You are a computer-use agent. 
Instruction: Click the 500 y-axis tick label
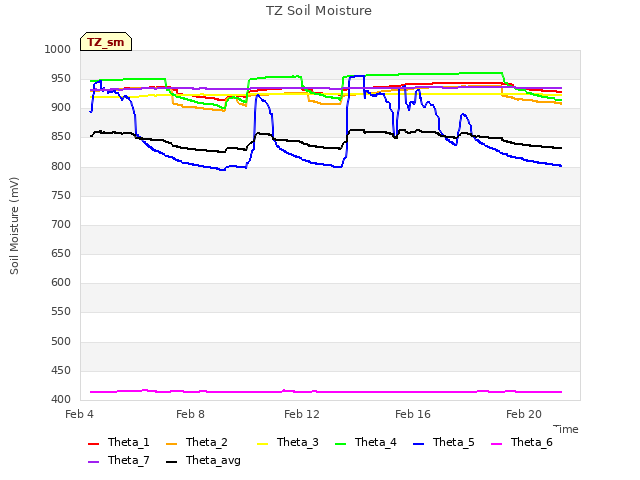pyautogui.click(x=61, y=341)
